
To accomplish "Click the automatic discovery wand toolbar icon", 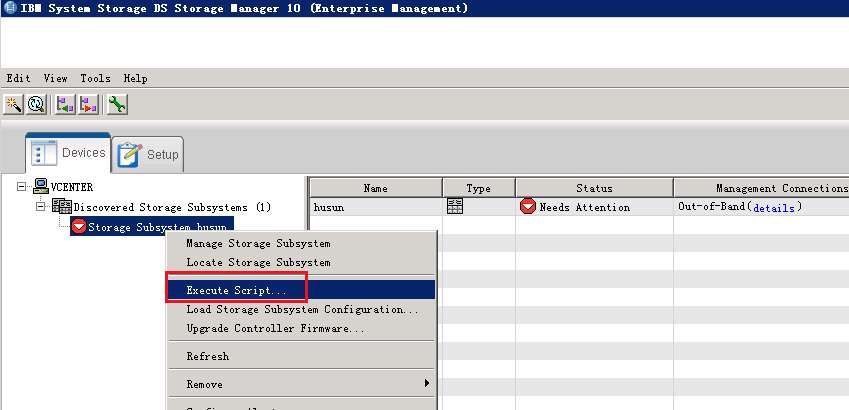I will tap(13, 103).
